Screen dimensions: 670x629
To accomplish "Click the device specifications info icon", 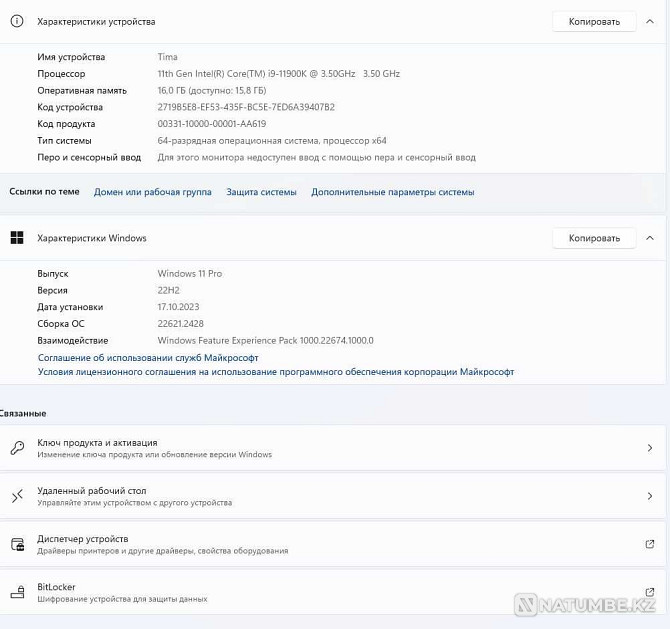I will click(x=17, y=21).
